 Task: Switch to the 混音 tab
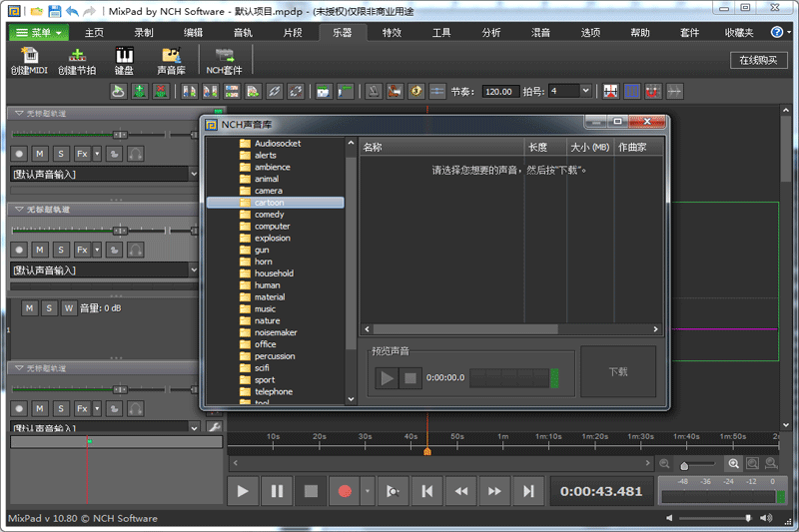click(540, 33)
